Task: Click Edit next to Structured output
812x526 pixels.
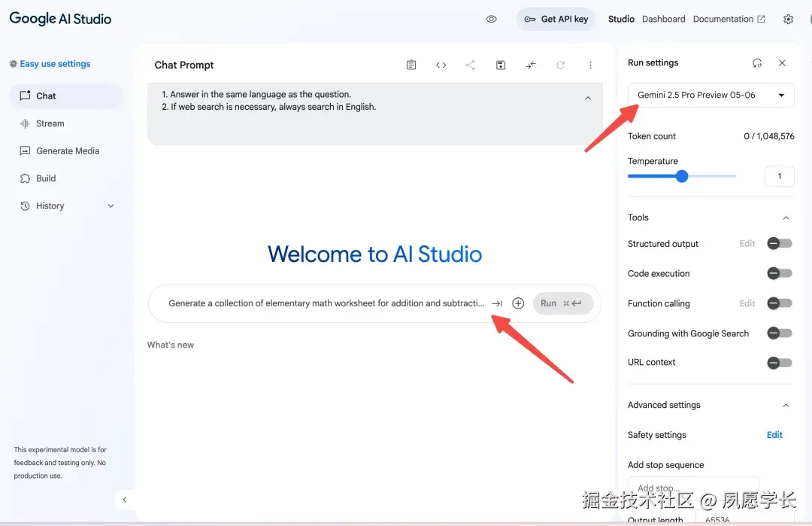Action: click(x=747, y=243)
